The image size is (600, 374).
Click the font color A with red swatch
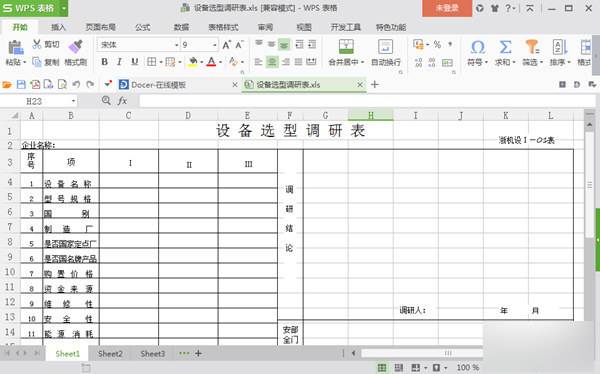coord(211,62)
